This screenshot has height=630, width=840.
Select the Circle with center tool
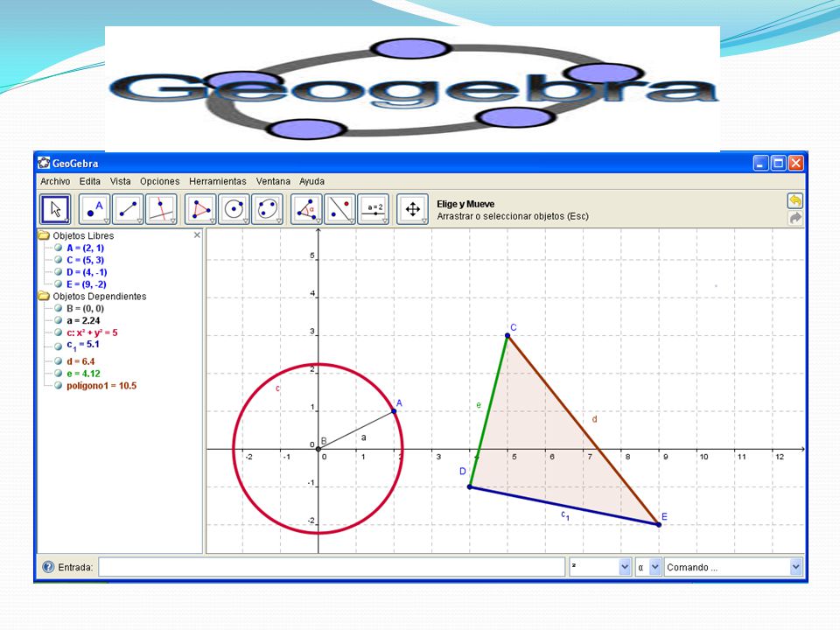pos(234,209)
